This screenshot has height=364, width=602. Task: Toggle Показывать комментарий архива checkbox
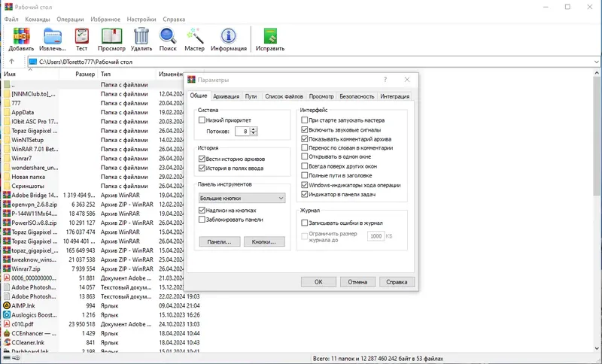tap(305, 139)
